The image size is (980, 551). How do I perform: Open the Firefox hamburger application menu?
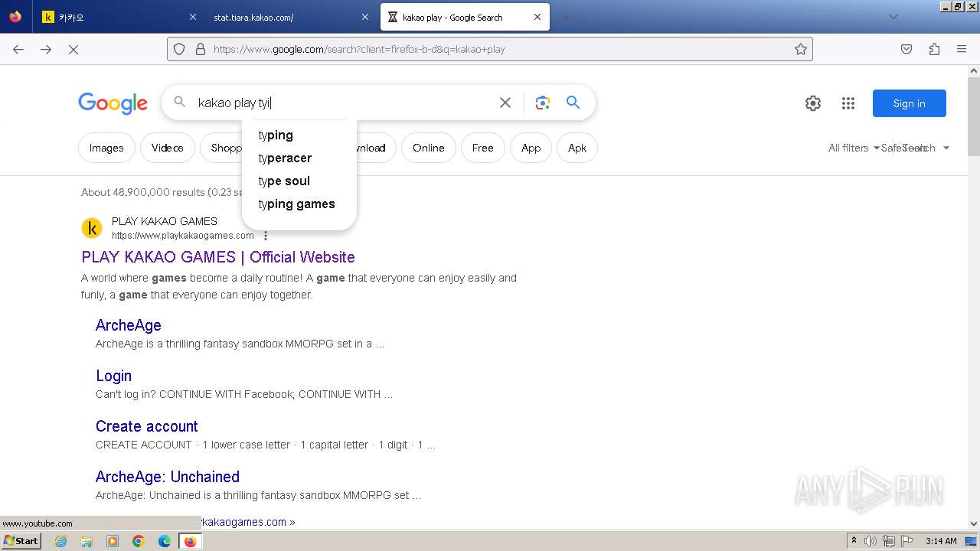click(x=962, y=49)
